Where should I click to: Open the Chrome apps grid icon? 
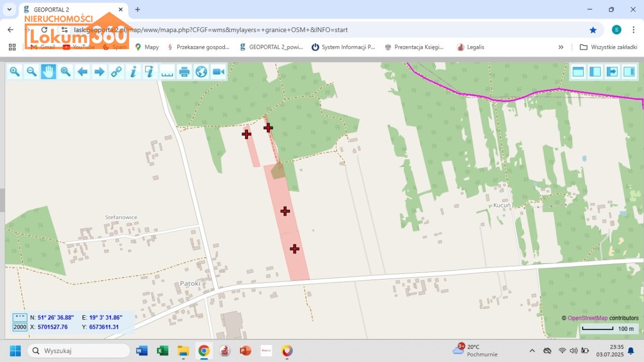(x=12, y=47)
